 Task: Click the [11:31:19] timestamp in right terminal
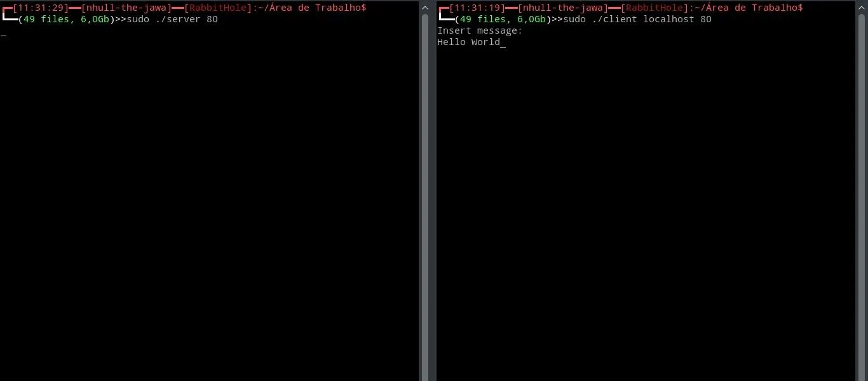(x=477, y=8)
